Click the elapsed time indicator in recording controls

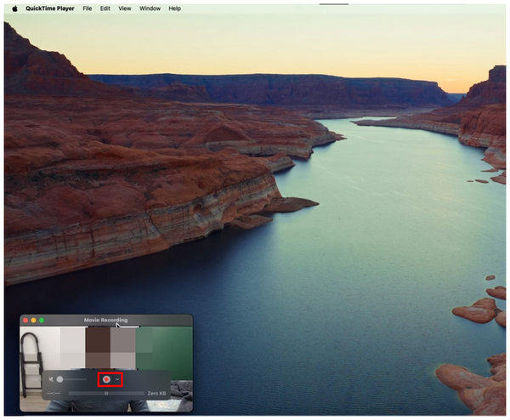tap(54, 394)
